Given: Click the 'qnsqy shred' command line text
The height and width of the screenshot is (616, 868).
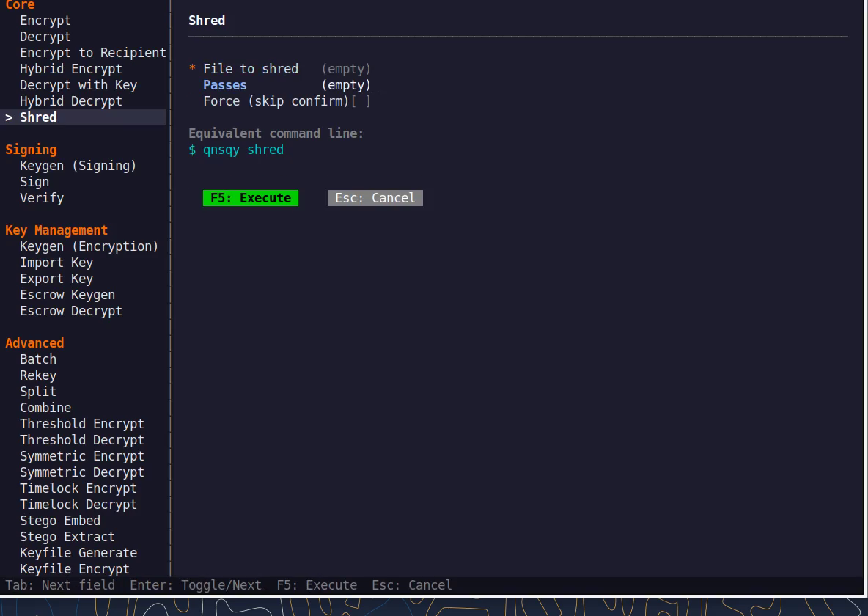Looking at the screenshot, I should [243, 150].
